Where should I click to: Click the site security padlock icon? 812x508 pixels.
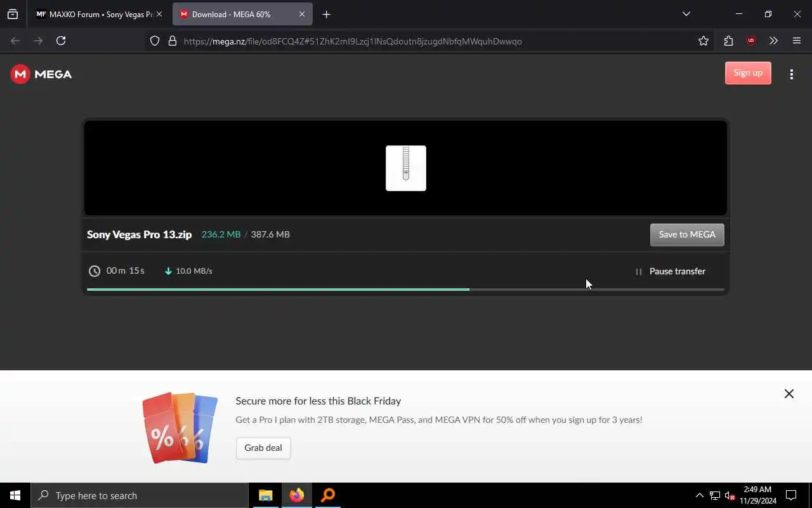[172, 41]
